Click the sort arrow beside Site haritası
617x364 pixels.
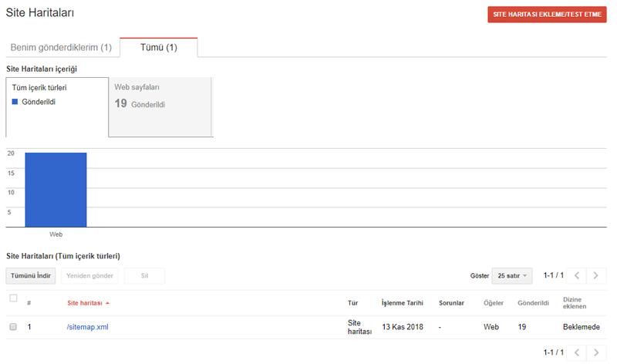coord(107,303)
